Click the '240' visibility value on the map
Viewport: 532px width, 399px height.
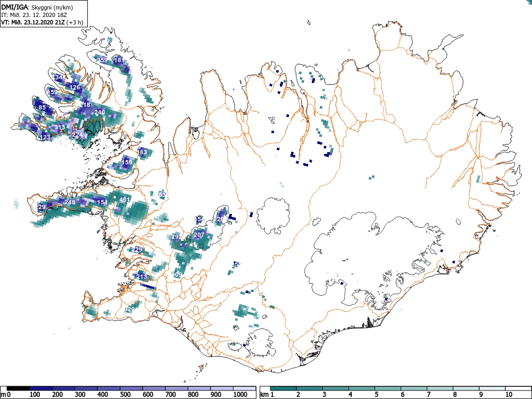coord(99,112)
